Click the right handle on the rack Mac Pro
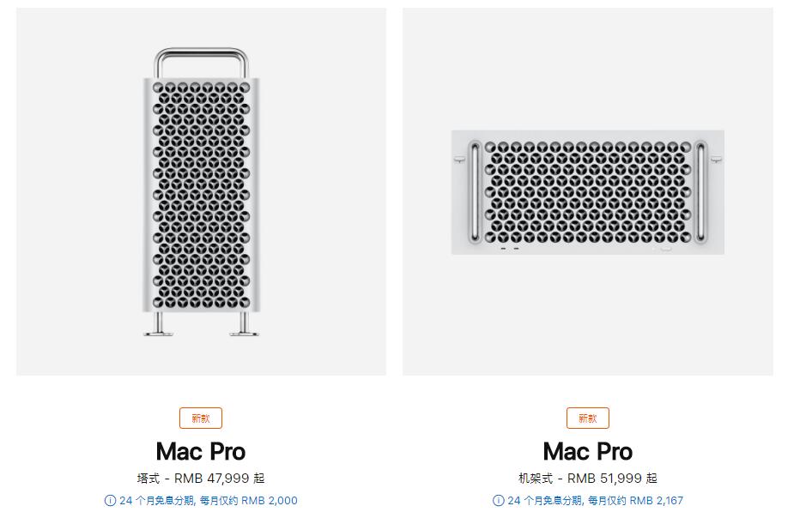Viewport: 812px width, 512px height. 702,192
